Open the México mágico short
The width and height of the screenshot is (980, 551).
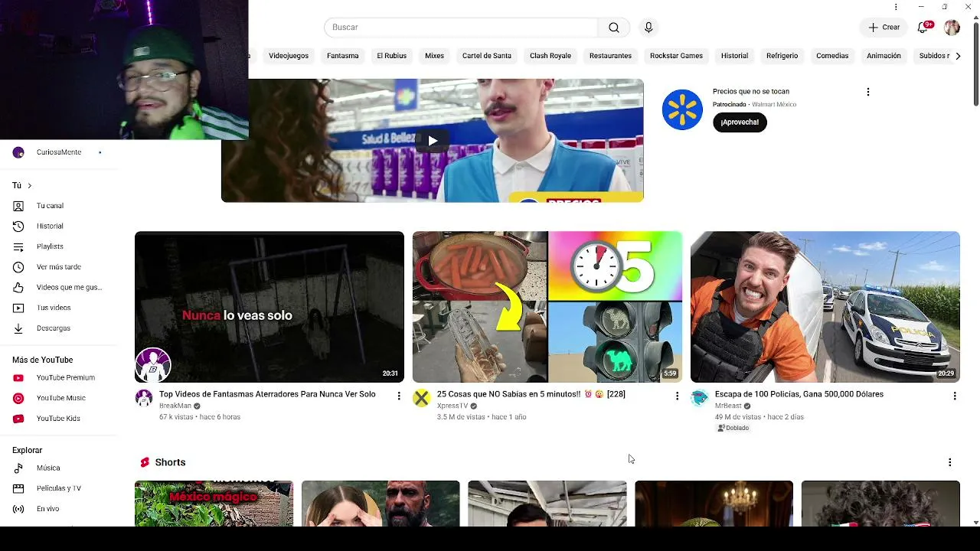214,504
